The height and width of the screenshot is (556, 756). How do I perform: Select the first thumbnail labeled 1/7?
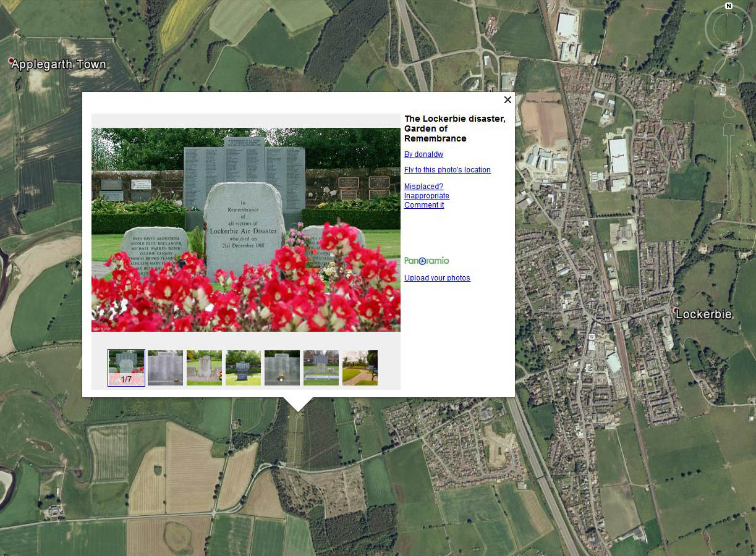coord(126,368)
